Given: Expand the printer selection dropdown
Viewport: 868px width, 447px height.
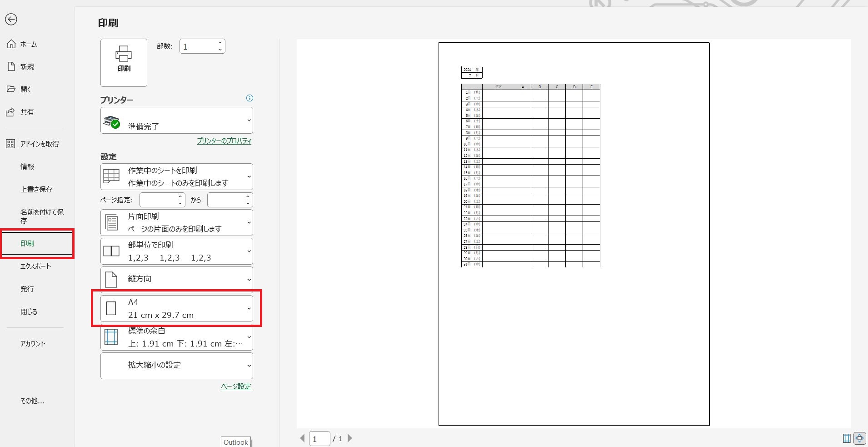Looking at the screenshot, I should [176, 121].
